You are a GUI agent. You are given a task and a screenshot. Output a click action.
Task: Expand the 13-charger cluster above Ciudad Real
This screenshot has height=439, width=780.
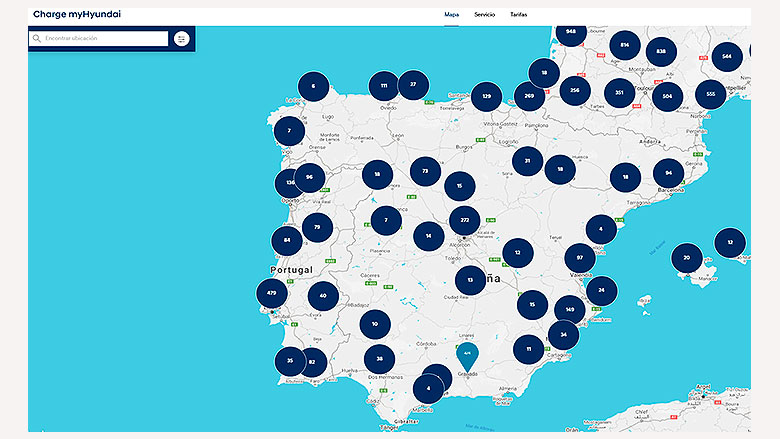[x=470, y=280]
